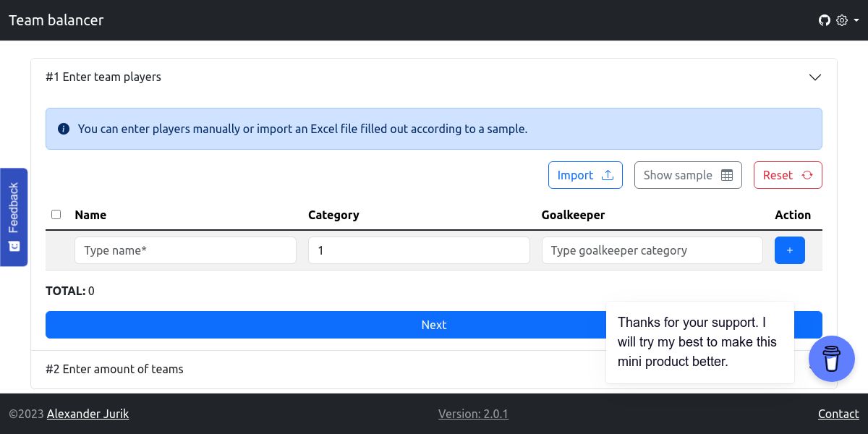Click Show sample table button
This screenshot has height=434, width=868.
(x=688, y=175)
